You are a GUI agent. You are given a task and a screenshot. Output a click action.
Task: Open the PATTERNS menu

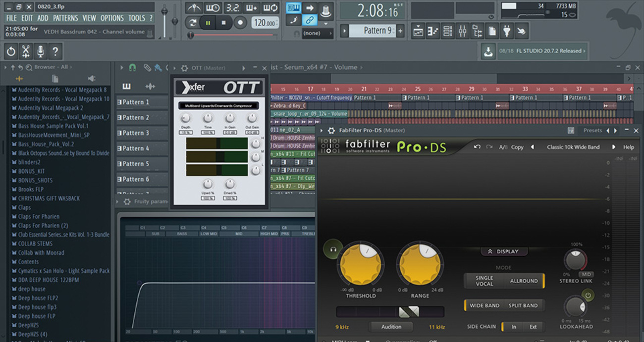coord(65,18)
